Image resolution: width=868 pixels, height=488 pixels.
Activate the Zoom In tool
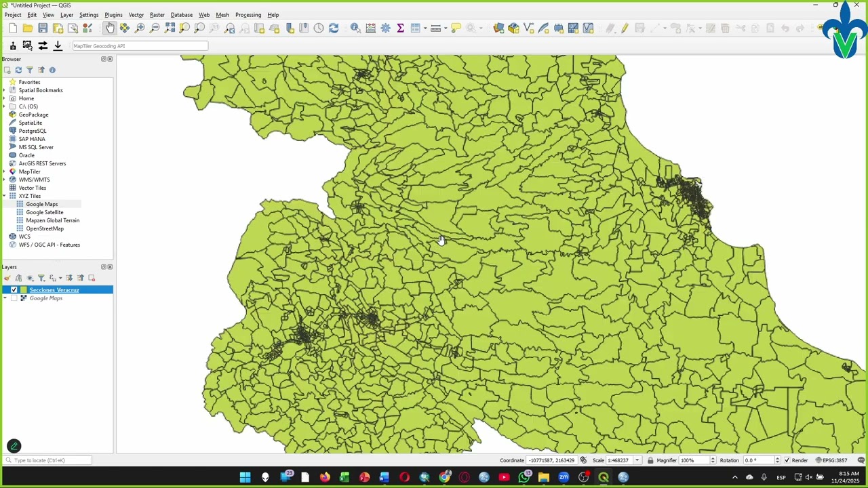coord(140,28)
